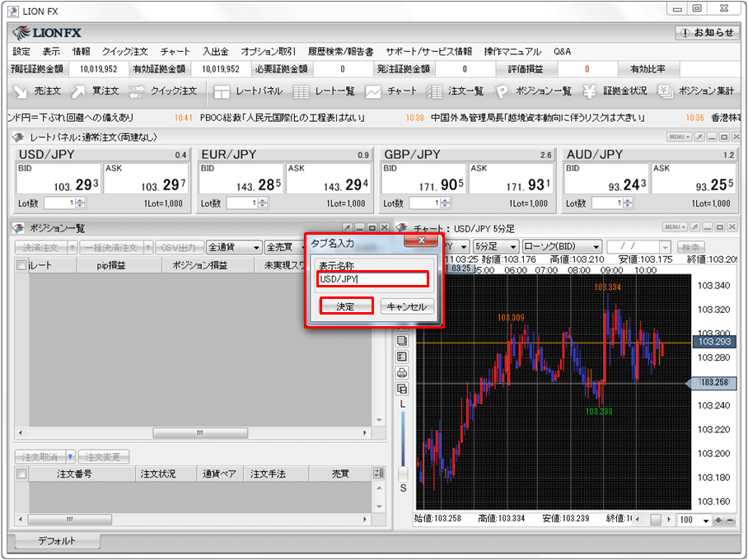Click the chart zoom-out minus icon
This screenshot has width=748, height=560.
pyautogui.click(x=729, y=520)
